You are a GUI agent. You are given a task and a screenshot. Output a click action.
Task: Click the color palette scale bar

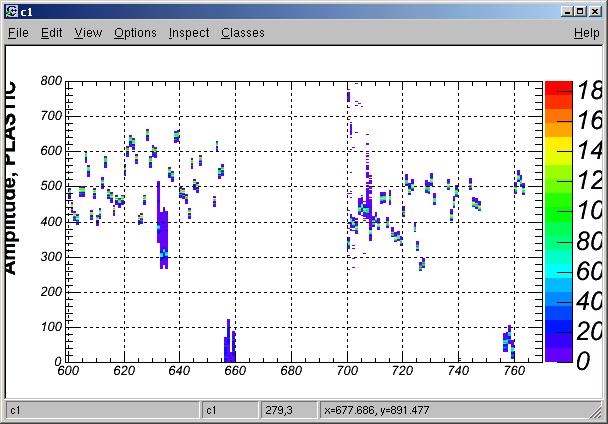coord(558,222)
